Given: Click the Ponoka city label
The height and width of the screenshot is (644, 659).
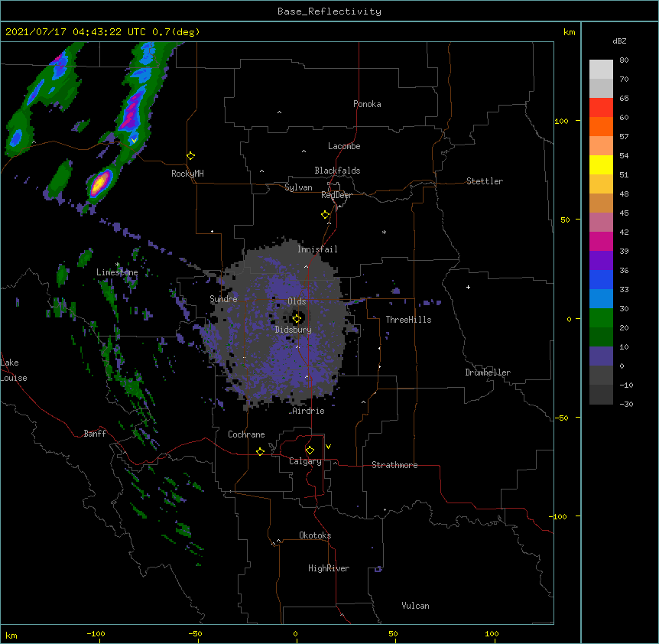Looking at the screenshot, I should tap(367, 104).
